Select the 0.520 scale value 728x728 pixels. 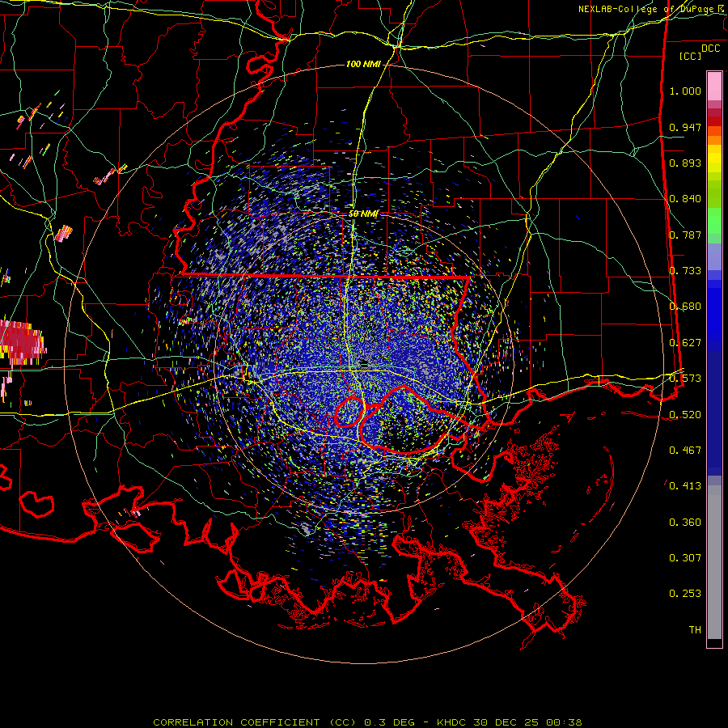685,415
